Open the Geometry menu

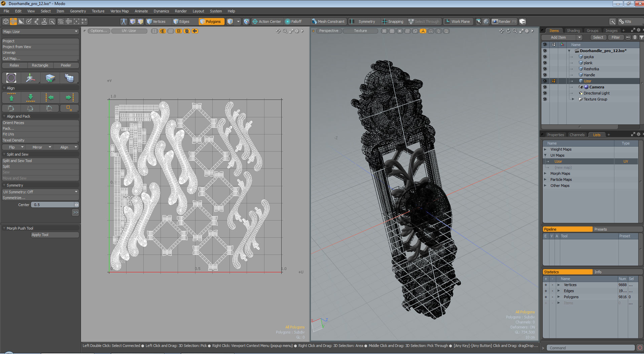coord(78,11)
